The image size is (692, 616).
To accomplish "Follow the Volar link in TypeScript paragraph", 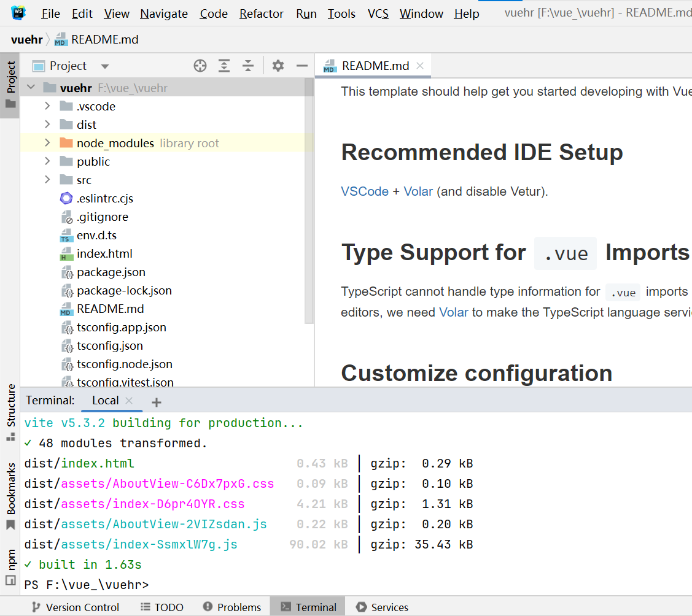I will coord(453,312).
